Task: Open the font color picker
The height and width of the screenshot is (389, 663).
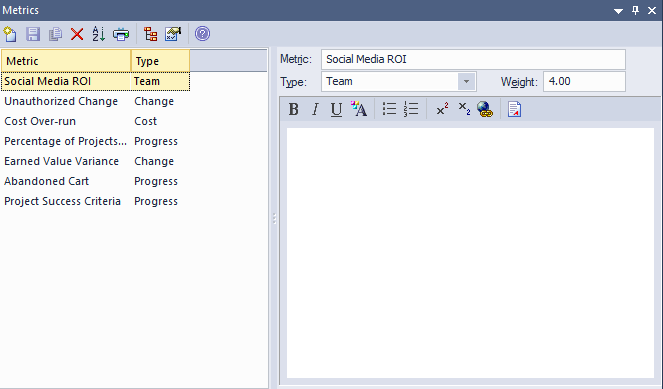Action: coord(359,109)
